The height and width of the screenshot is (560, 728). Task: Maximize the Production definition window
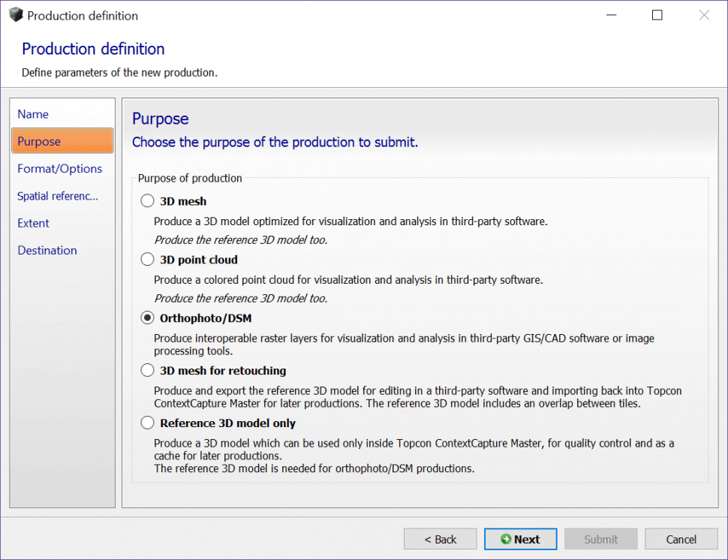(657, 15)
